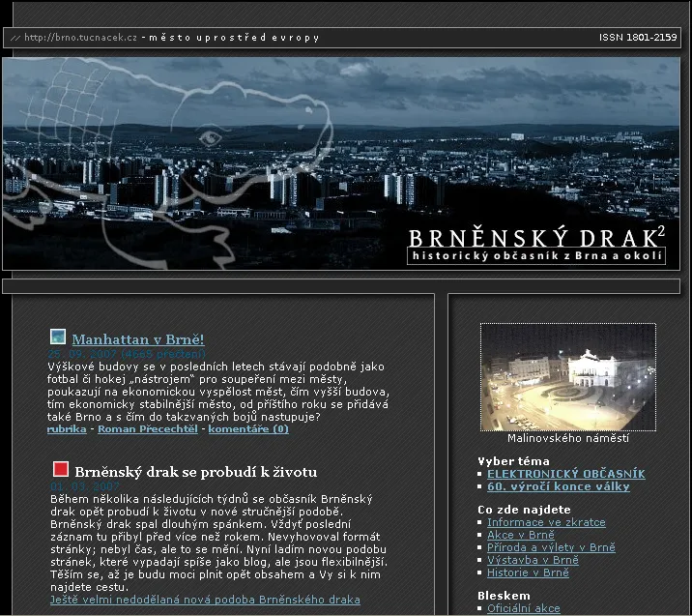Viewport: 692px width, 616px height.
Task: Select '60. výročí konce války' topic
Action: 558,486
